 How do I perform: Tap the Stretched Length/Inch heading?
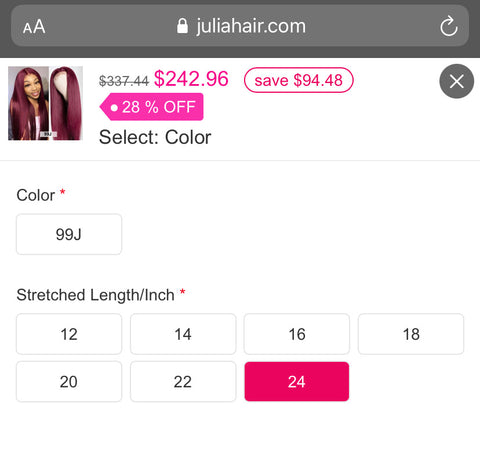(x=95, y=295)
